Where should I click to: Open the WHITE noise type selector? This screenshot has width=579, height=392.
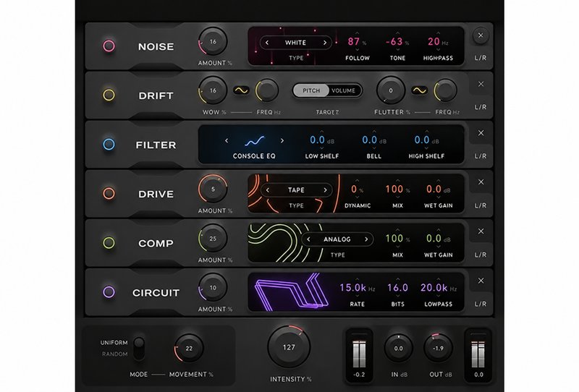[x=295, y=43]
